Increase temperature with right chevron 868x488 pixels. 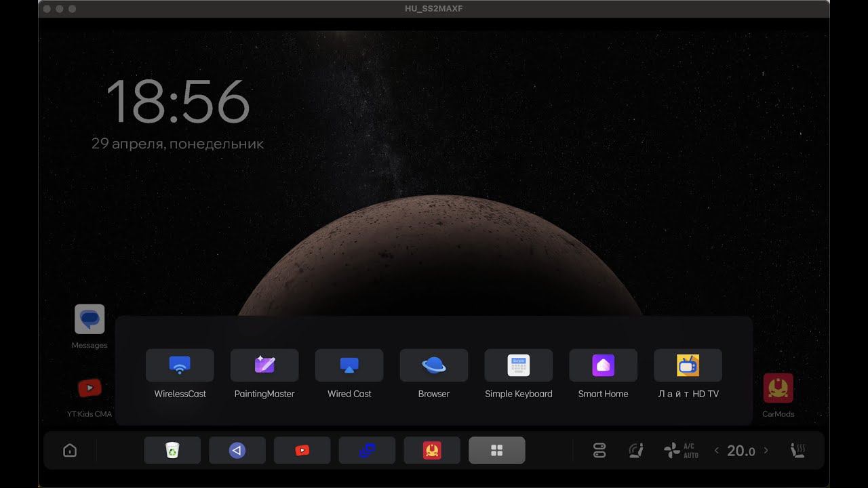(x=766, y=451)
